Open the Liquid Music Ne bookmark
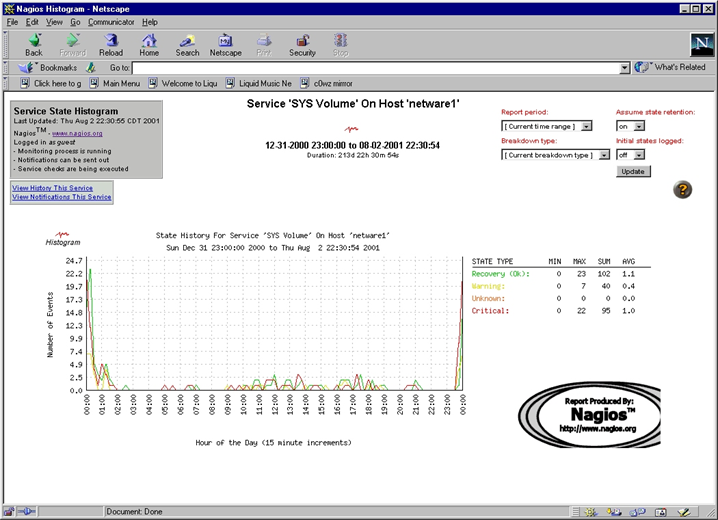This screenshot has width=718, height=520. coord(265,84)
